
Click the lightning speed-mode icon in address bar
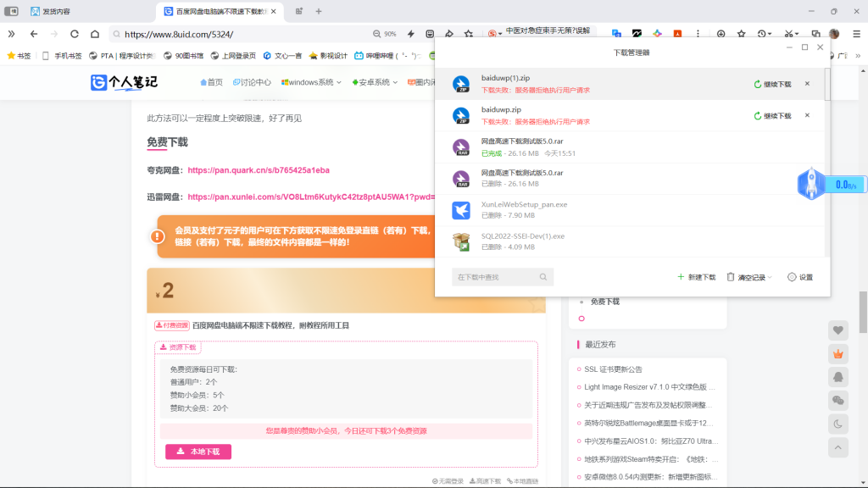tap(411, 34)
